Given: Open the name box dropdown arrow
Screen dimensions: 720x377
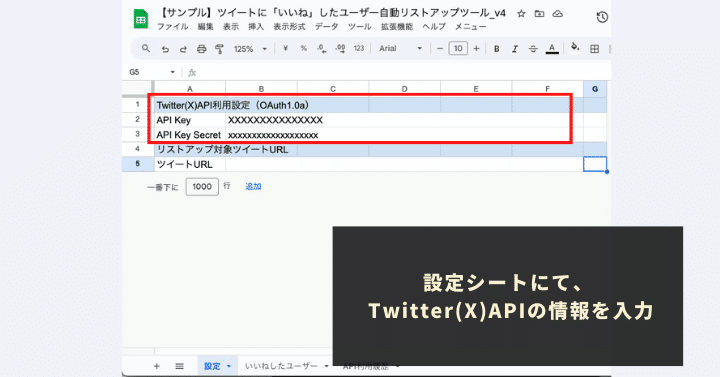Looking at the screenshot, I should click(x=173, y=72).
